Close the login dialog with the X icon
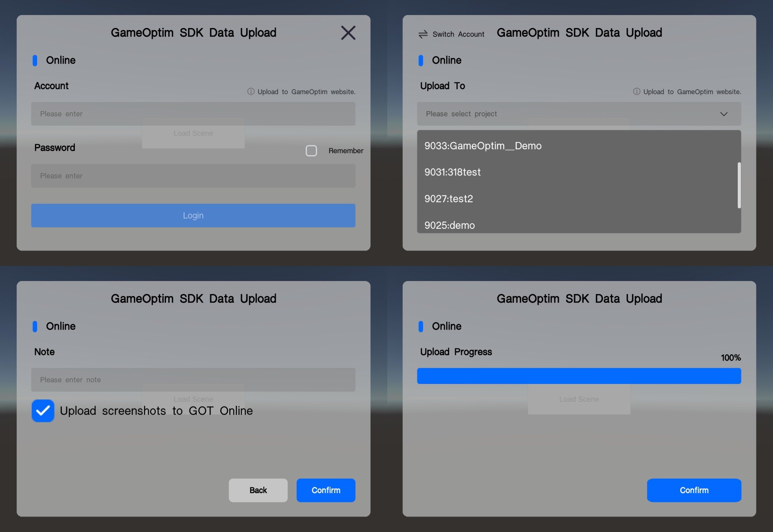The image size is (773, 532). click(348, 33)
